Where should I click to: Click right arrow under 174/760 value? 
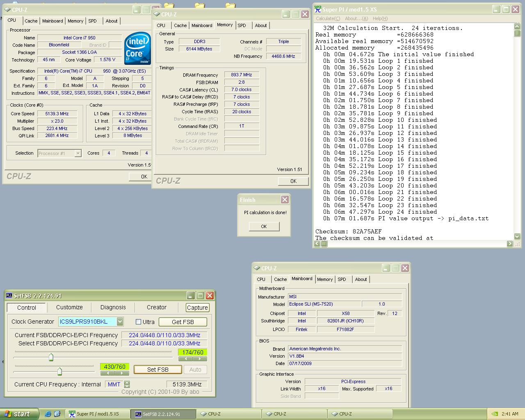[200, 359]
